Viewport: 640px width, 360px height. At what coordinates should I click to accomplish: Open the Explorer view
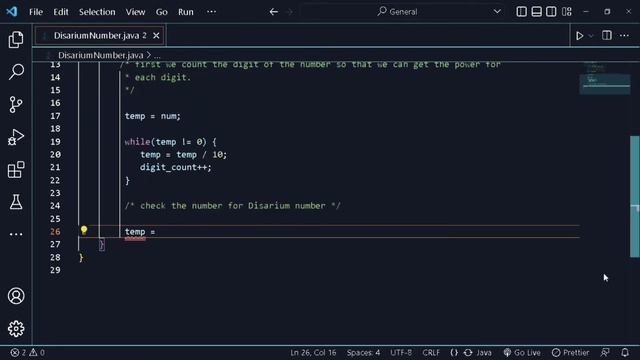(16, 40)
